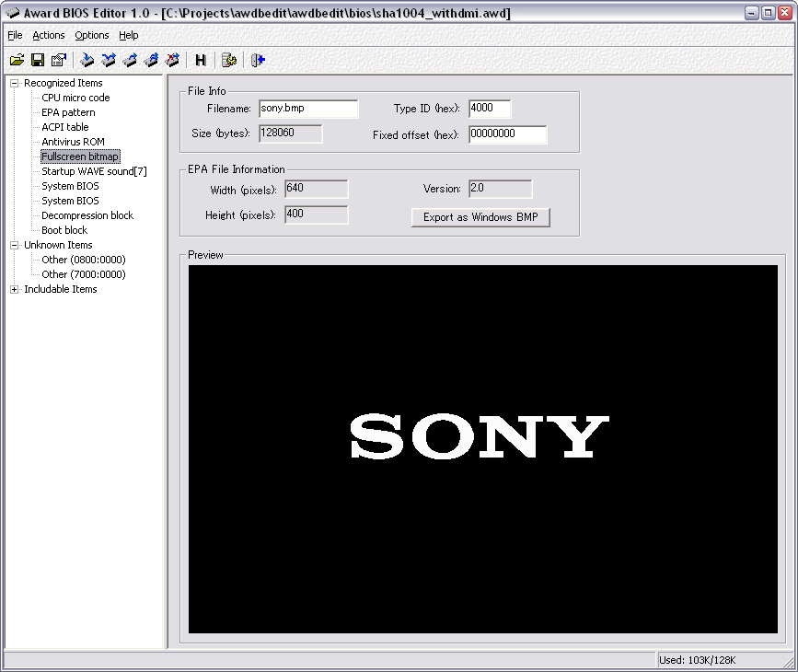The height and width of the screenshot is (672, 798).
Task: Select EPA pattern in the tree
Action: point(68,112)
